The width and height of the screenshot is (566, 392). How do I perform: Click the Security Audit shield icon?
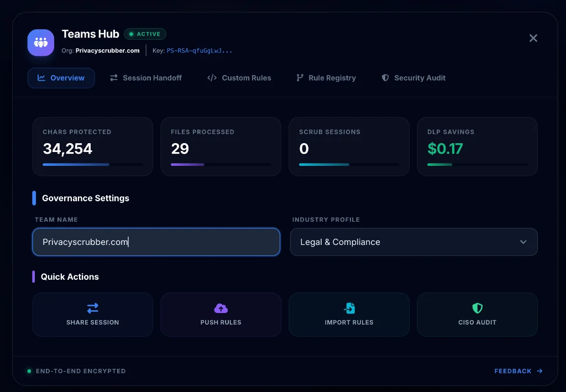coord(385,77)
